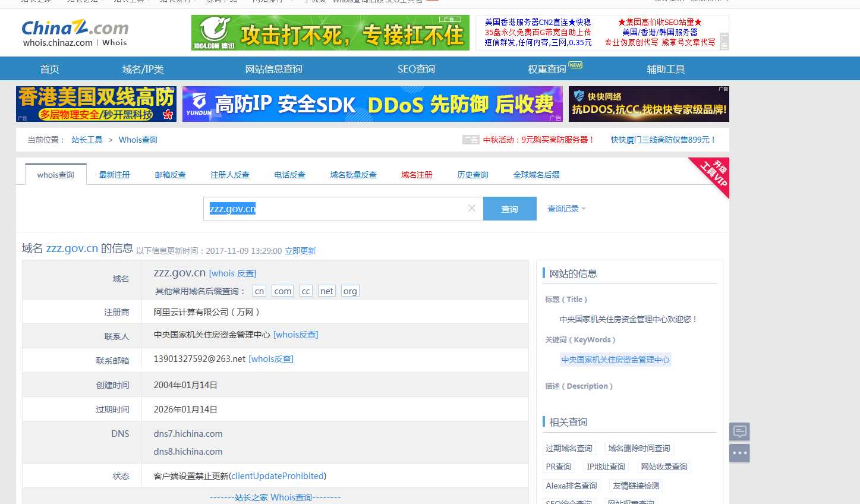Query the cc domain suffix
The height and width of the screenshot is (504, 860).
coord(306,291)
